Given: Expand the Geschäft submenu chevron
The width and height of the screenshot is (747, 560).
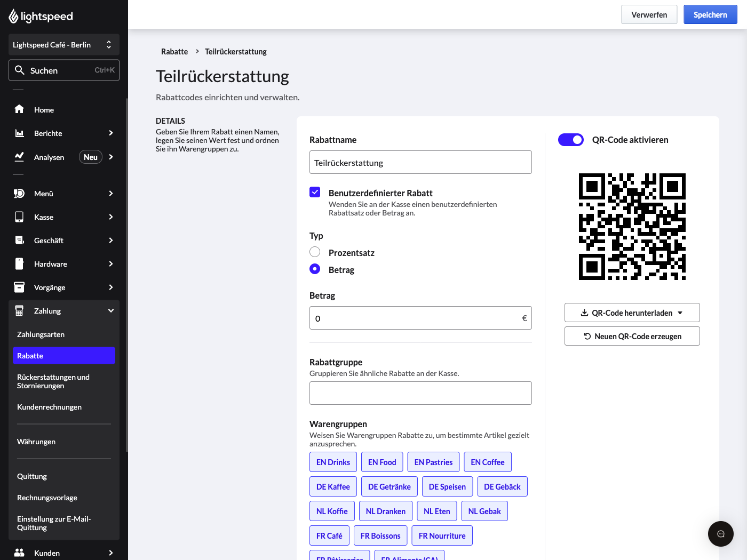Looking at the screenshot, I should point(111,240).
